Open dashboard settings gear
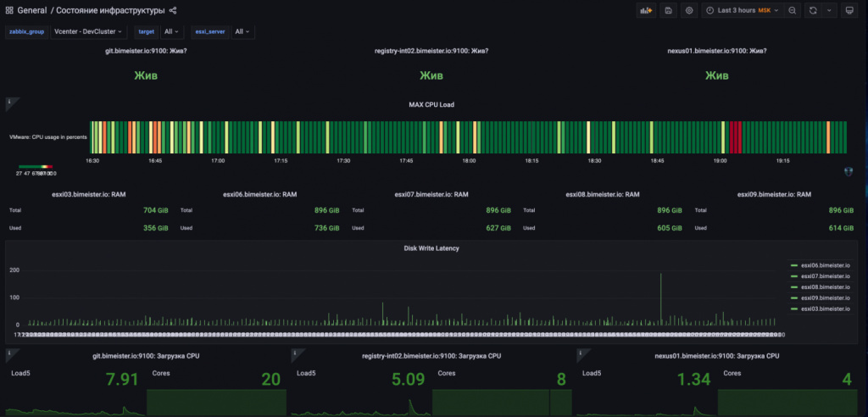 pos(689,10)
